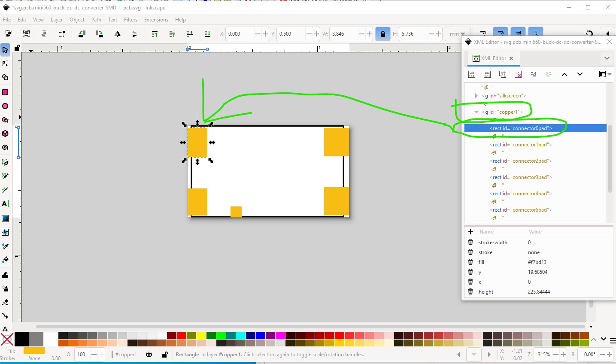Add new attribute with plus button
Viewport: 616px width, 364px height.
click(470, 232)
